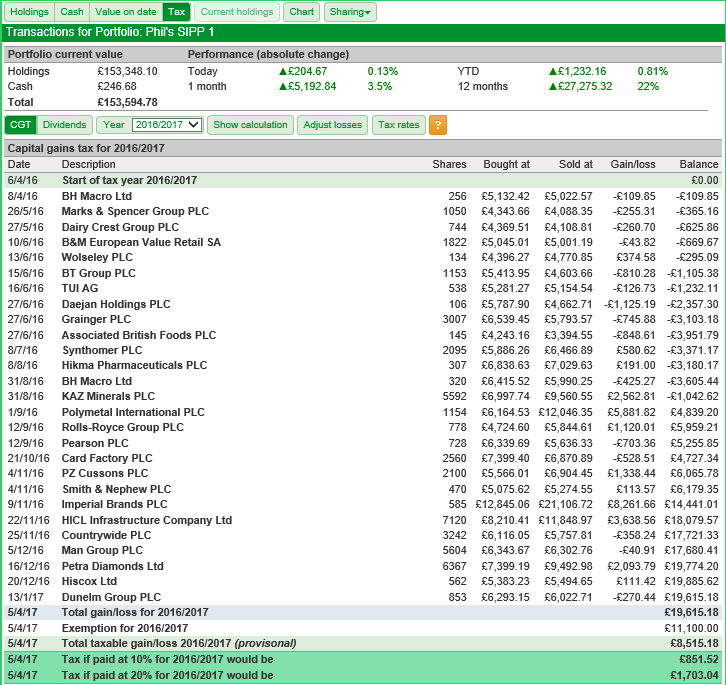Select the Marks & Spencer Group PLC row
The height and width of the screenshot is (685, 726).
pos(363,211)
